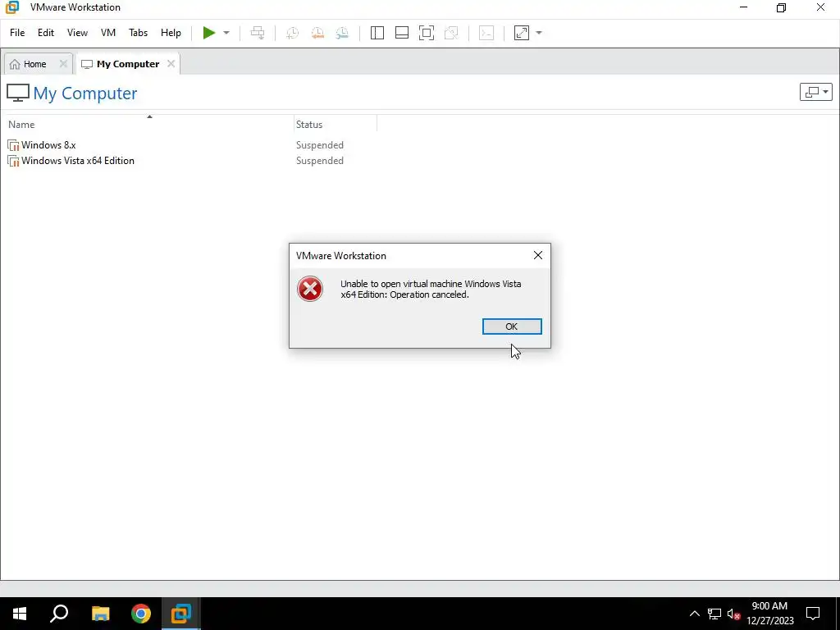Image resolution: width=840 pixels, height=630 pixels.
Task: Close the Home tab
Action: pyautogui.click(x=63, y=64)
